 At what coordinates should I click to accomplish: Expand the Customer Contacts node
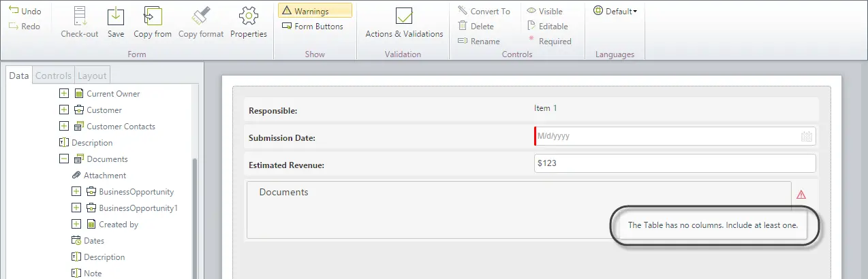point(64,126)
